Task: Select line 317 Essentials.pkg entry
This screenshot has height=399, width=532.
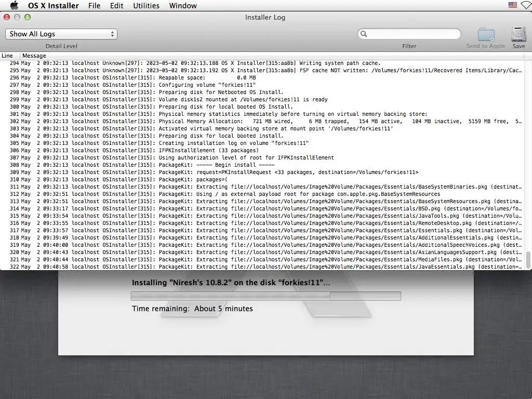Action: [262, 230]
